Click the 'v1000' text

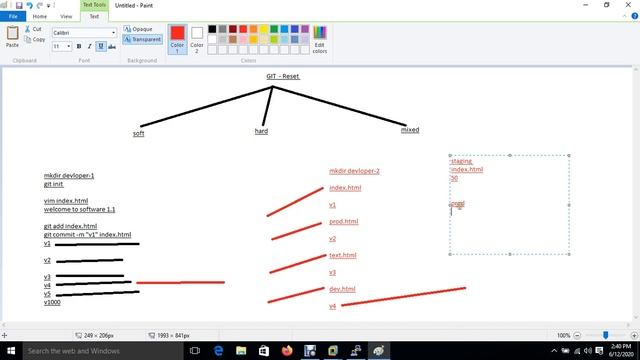[x=52, y=302]
